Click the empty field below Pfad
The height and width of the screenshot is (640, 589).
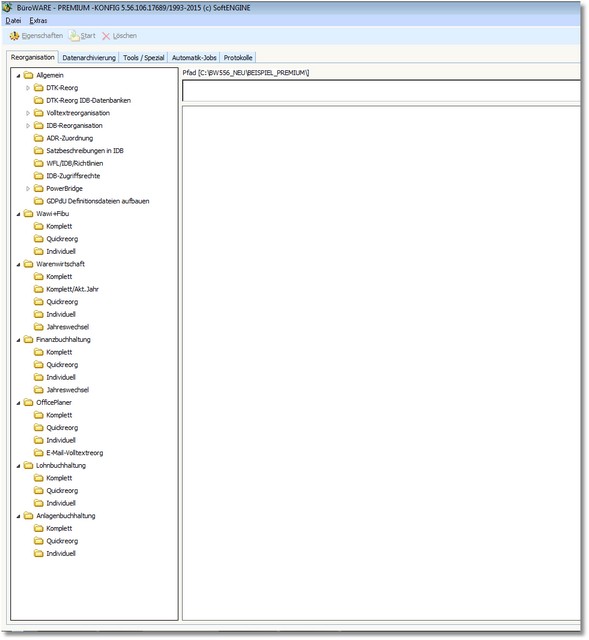coord(381,91)
